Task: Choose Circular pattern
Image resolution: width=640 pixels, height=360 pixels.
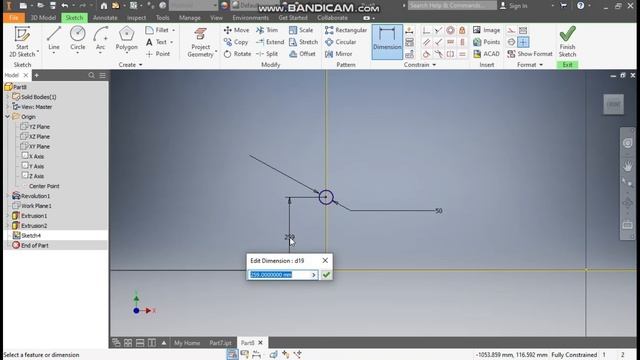Action: coord(340,42)
